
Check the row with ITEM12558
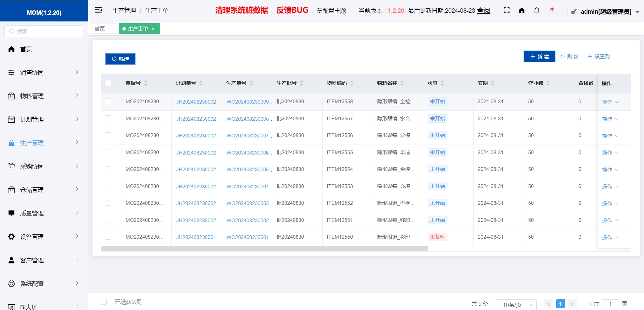click(x=108, y=102)
